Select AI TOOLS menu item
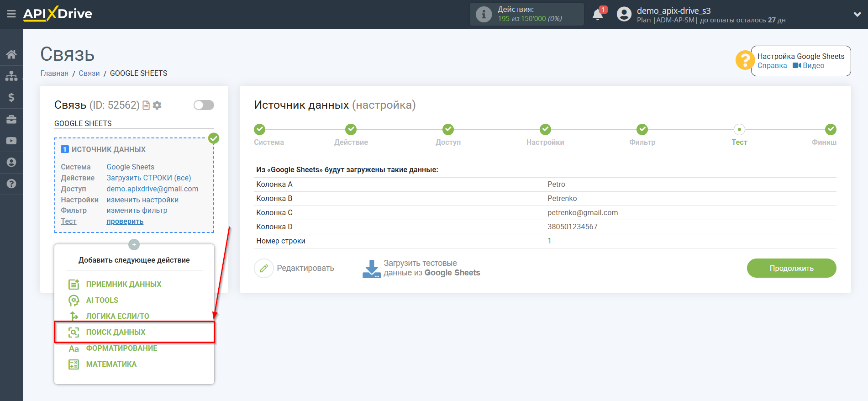The width and height of the screenshot is (868, 401). pyautogui.click(x=102, y=300)
